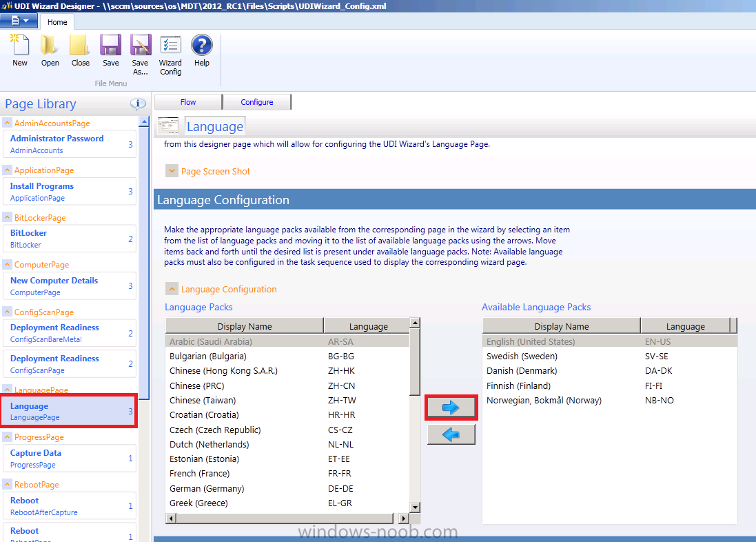The height and width of the screenshot is (542, 756).
Task: Select English (United States) available pack
Action: click(609, 341)
